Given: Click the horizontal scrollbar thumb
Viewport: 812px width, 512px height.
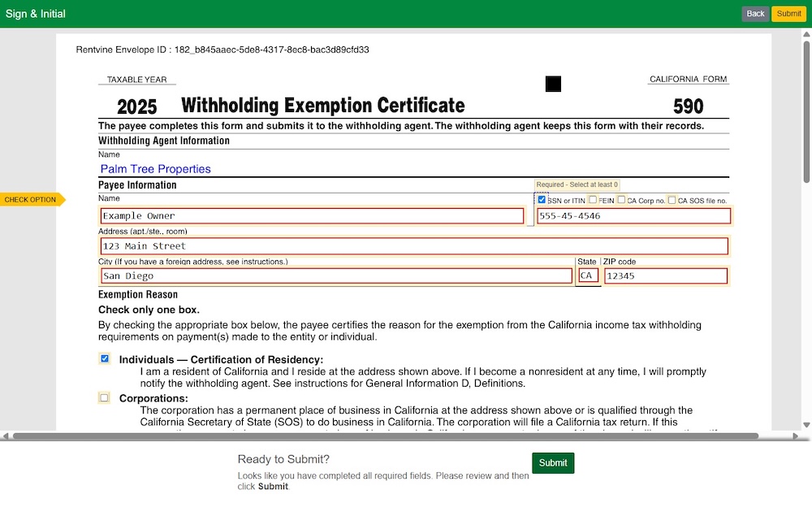Looking at the screenshot, I should point(386,436).
